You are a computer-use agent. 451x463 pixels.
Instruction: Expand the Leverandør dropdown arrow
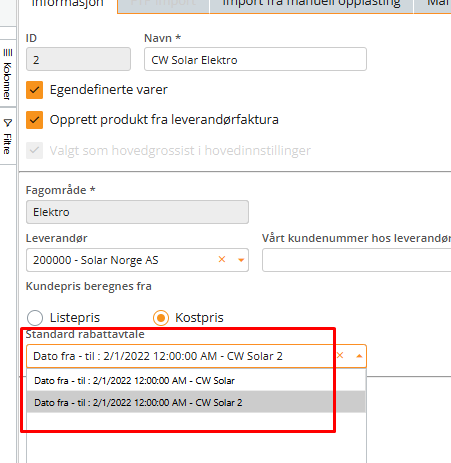(241, 260)
